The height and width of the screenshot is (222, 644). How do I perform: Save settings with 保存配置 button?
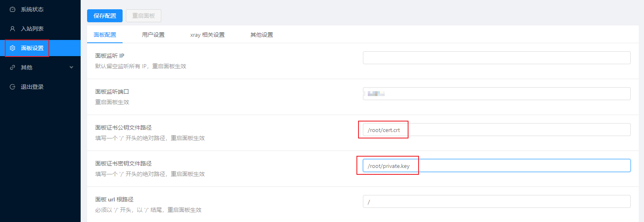point(105,16)
